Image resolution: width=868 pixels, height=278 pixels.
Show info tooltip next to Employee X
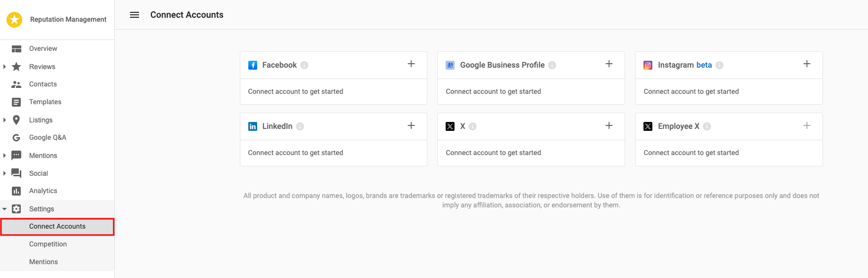pyautogui.click(x=707, y=126)
